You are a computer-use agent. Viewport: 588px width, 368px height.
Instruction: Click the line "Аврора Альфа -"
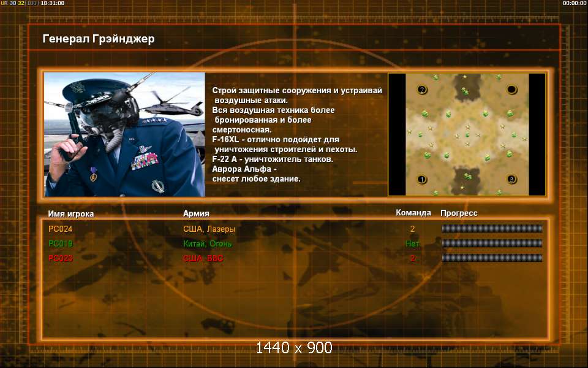click(244, 169)
